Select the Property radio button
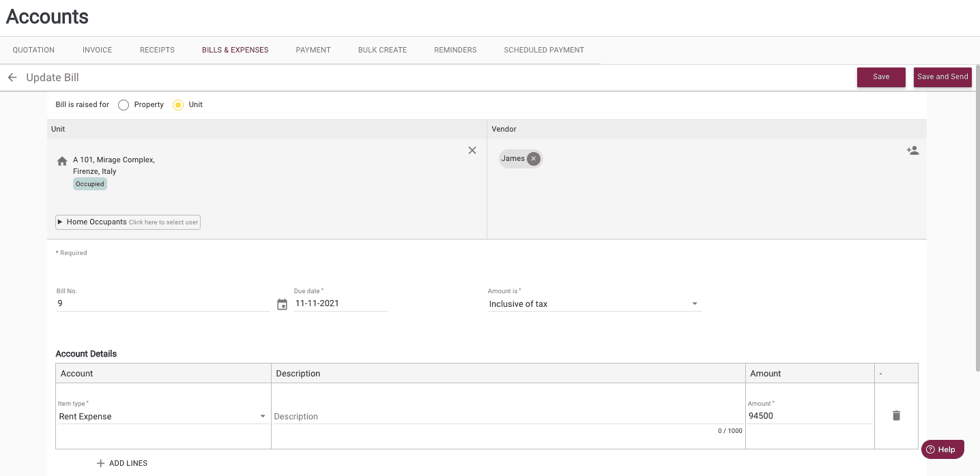 (124, 105)
